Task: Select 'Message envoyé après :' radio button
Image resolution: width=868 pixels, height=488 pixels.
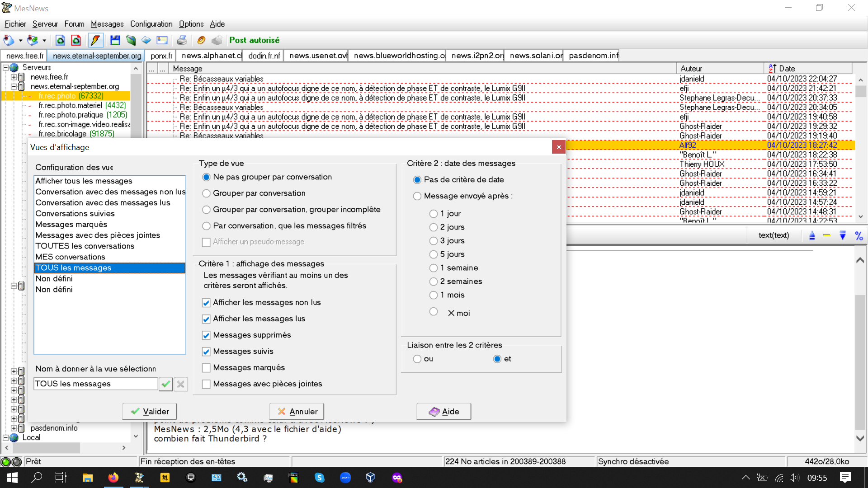Action: (x=417, y=196)
